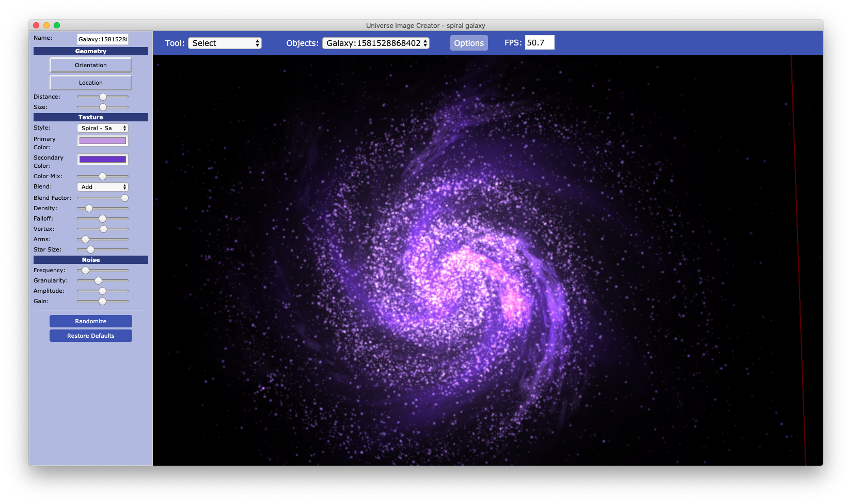Image resolution: width=852 pixels, height=504 pixels.
Task: Click the Options button in the toolbar
Action: click(x=468, y=43)
